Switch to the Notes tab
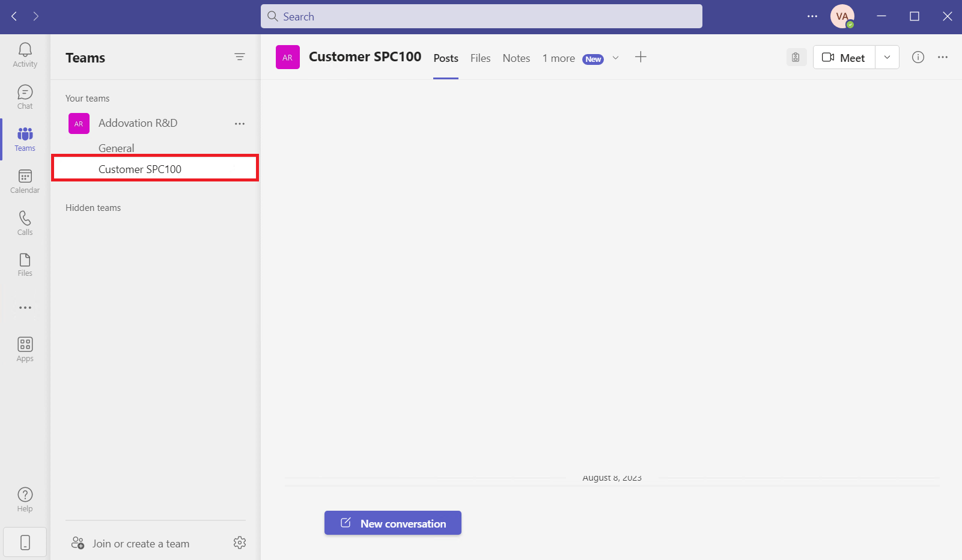The height and width of the screenshot is (560, 962). click(516, 58)
